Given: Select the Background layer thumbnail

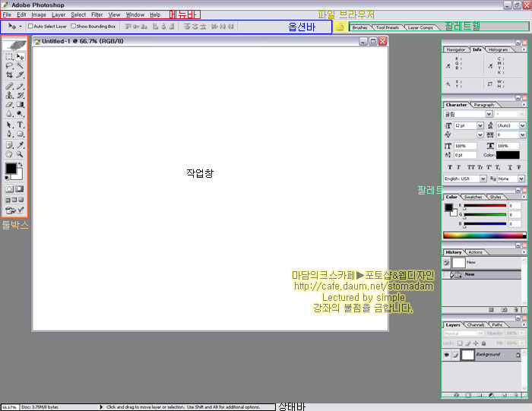Looking at the screenshot, I should tap(467, 355).
